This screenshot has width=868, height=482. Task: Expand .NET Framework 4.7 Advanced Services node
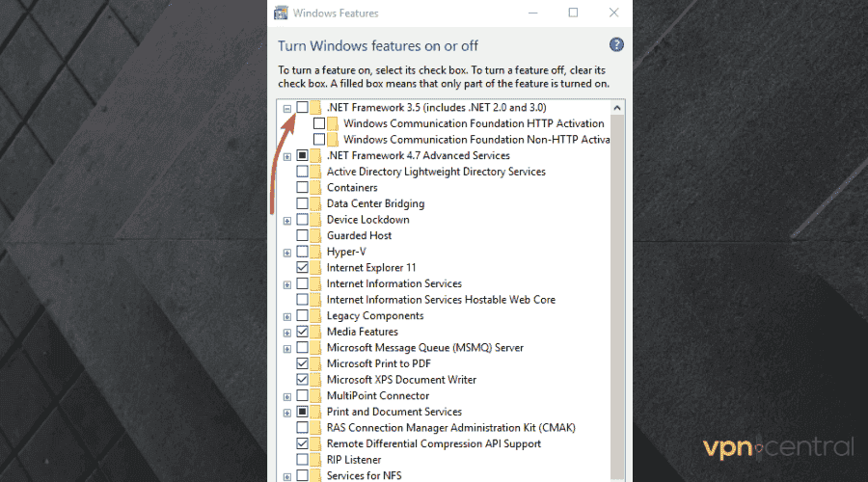[286, 157]
